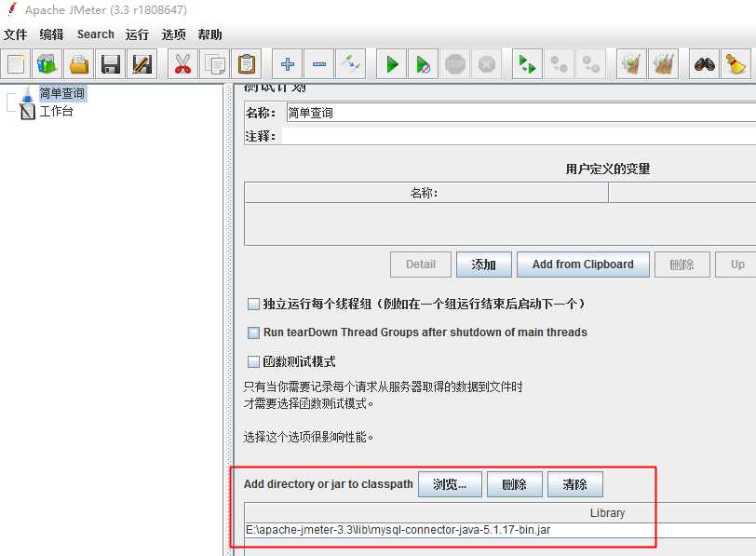This screenshot has height=556, width=756.
Task: Click the Add from Clipboard button
Action: tap(583, 264)
